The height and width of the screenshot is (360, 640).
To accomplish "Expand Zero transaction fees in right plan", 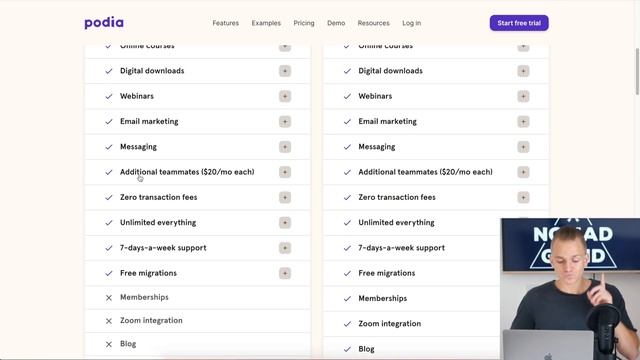I will [x=523, y=198].
